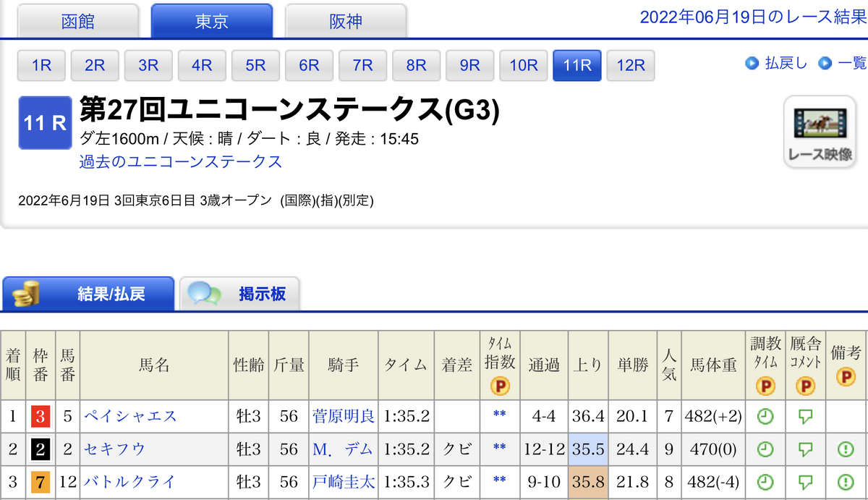Viewport: 868px width, 500px height.
Task: Click the 一覧 arrow icon
Action: [x=825, y=64]
